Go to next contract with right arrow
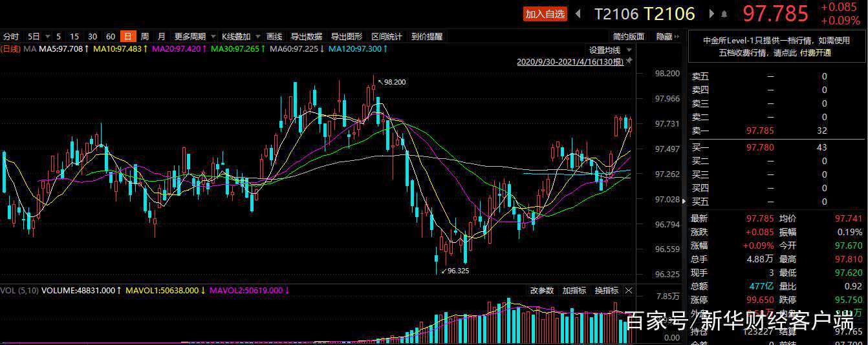Screen dimensions: 868x345 712,14
